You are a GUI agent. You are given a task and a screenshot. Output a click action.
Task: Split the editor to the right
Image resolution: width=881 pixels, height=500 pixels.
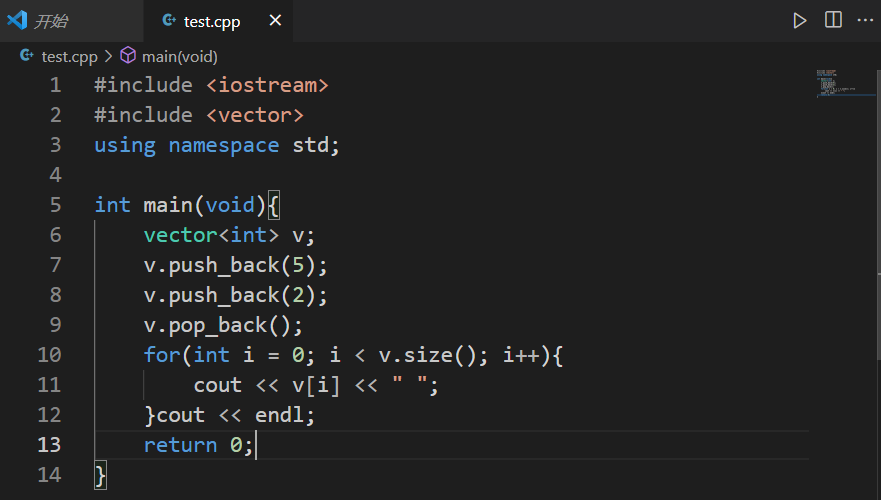[832, 20]
